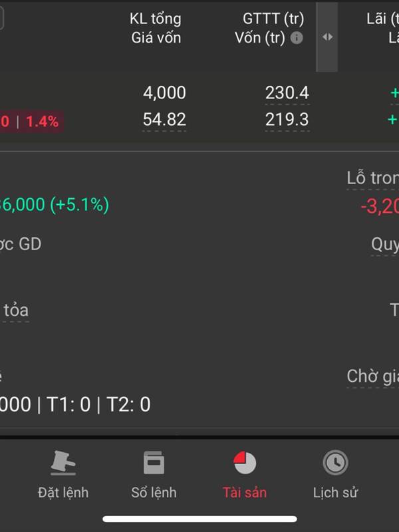399x532 pixels.
Task: Tap the 219.3 Vốn value
Action: point(287,120)
